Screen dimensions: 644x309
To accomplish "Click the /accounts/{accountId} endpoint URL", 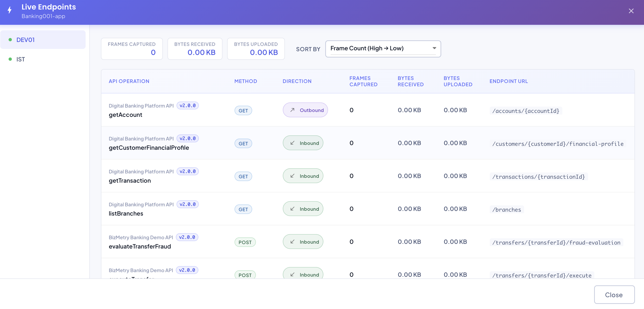I will pyautogui.click(x=526, y=111).
